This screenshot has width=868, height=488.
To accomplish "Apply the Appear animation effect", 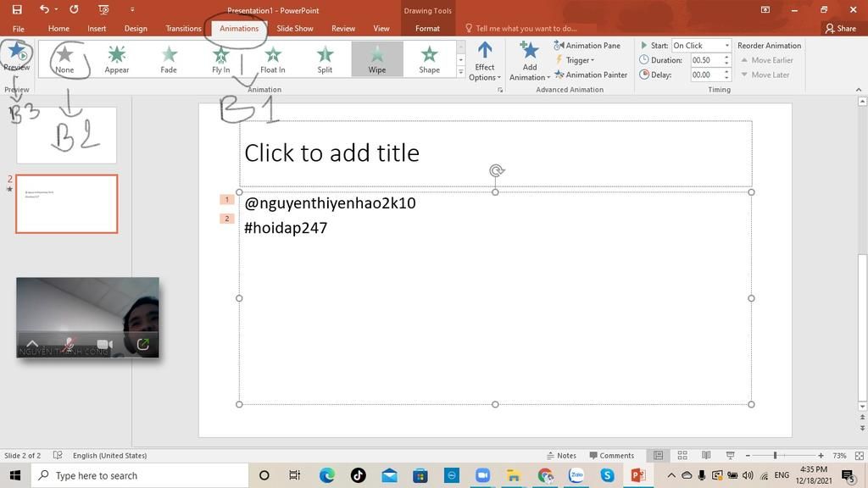I will [x=117, y=59].
